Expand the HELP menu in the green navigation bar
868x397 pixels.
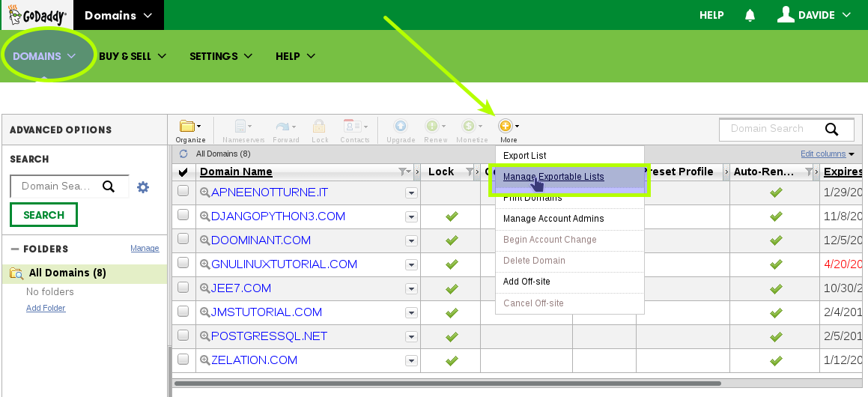(296, 56)
